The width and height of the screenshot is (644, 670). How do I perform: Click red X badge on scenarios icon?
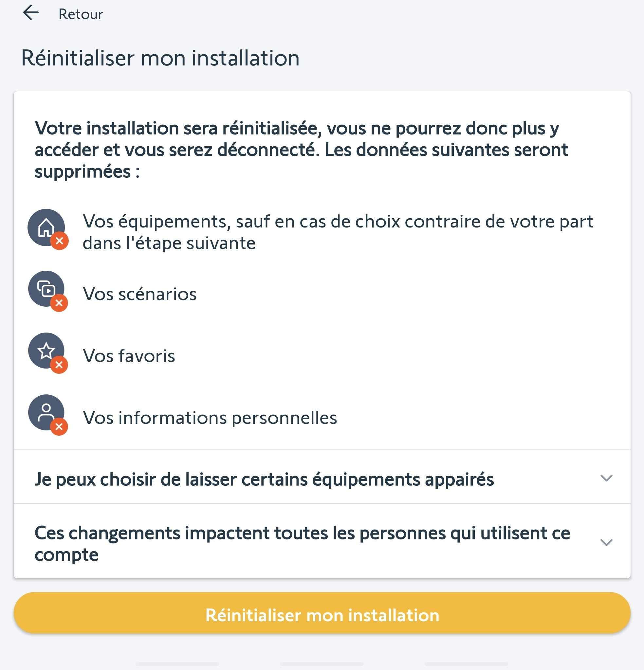pyautogui.click(x=59, y=303)
